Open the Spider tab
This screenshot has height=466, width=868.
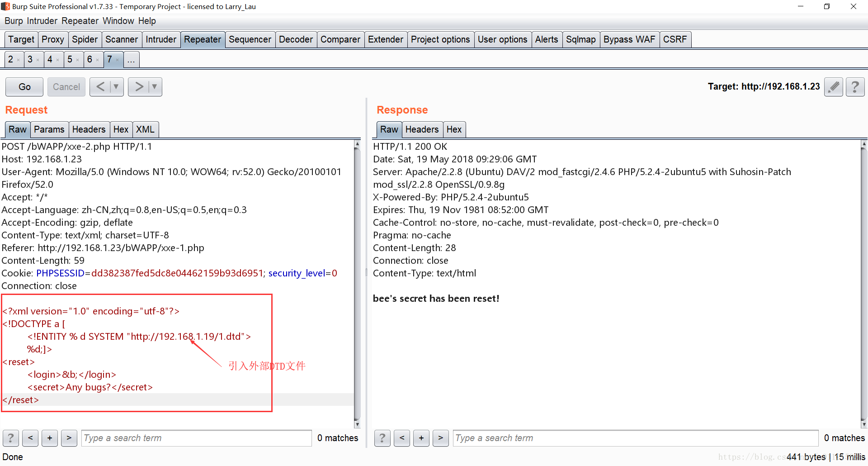pos(85,39)
